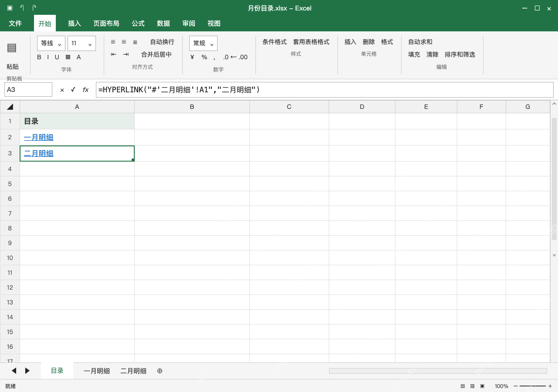The height and width of the screenshot is (392, 558).
Task: Open the font size 11 dropdown
Action: (x=82, y=43)
